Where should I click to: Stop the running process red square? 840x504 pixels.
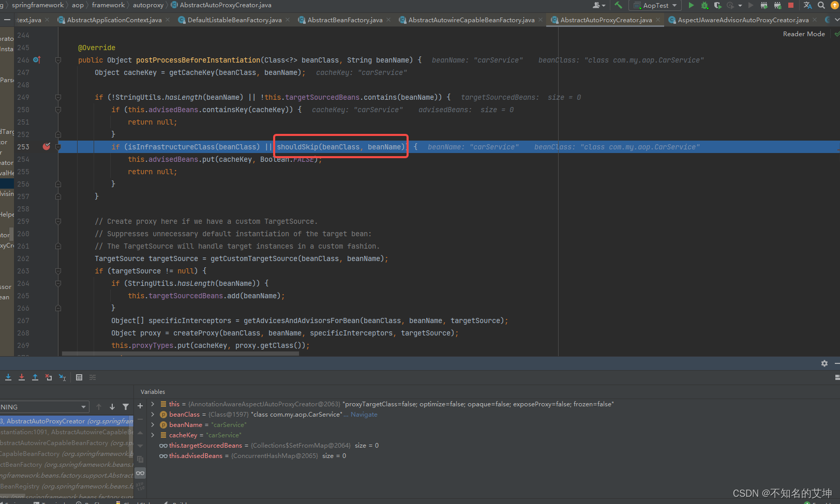tap(790, 5)
